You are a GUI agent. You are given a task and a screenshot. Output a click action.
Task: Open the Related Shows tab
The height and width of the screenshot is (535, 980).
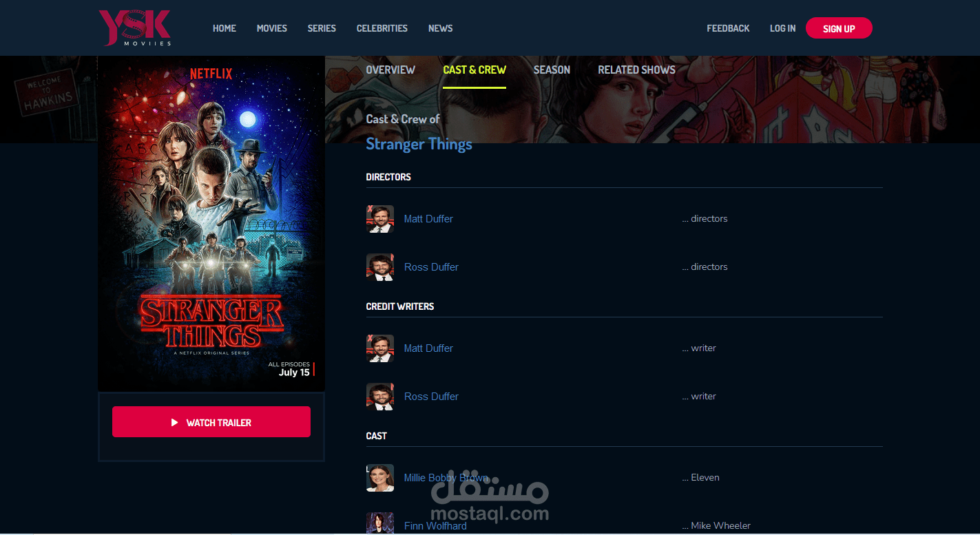point(636,70)
